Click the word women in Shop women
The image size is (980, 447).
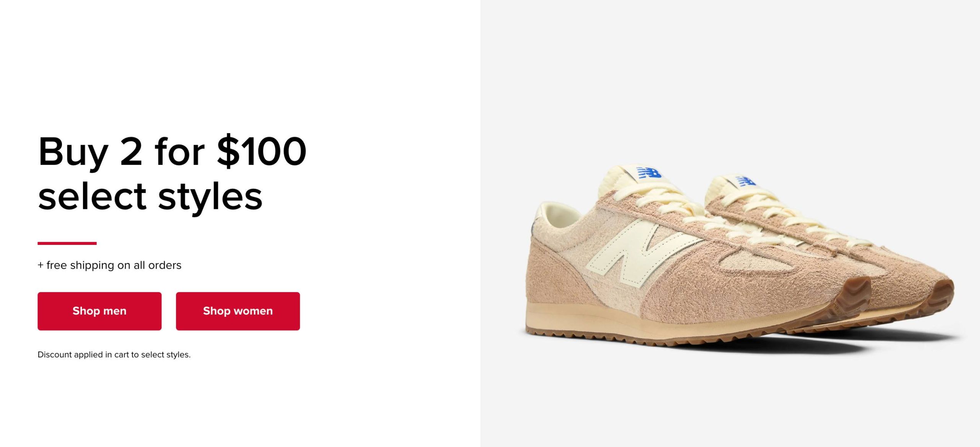click(253, 311)
